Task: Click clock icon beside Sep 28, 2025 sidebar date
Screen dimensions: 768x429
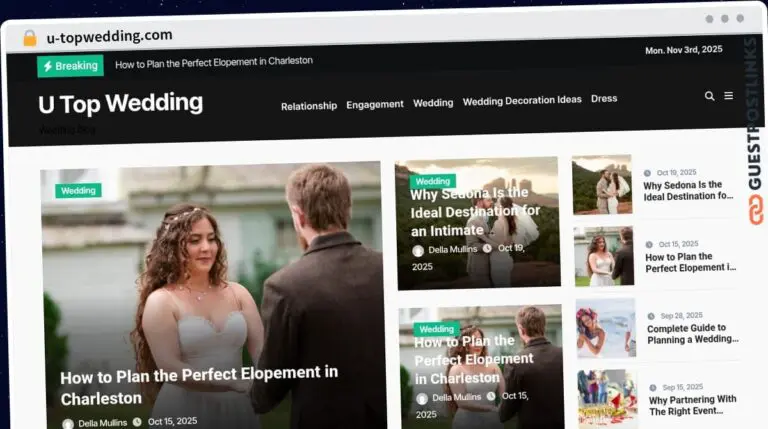Action: 651,316
